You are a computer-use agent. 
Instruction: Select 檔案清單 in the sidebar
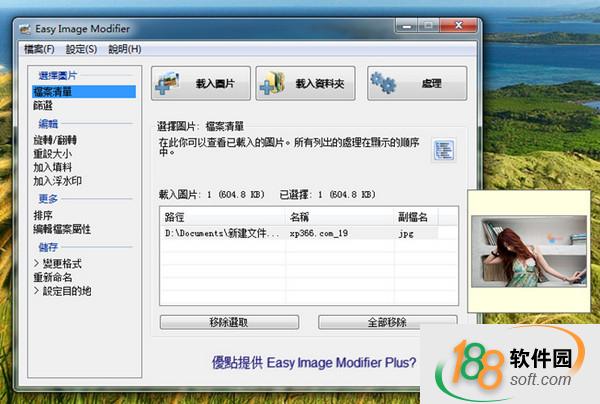pos(53,92)
